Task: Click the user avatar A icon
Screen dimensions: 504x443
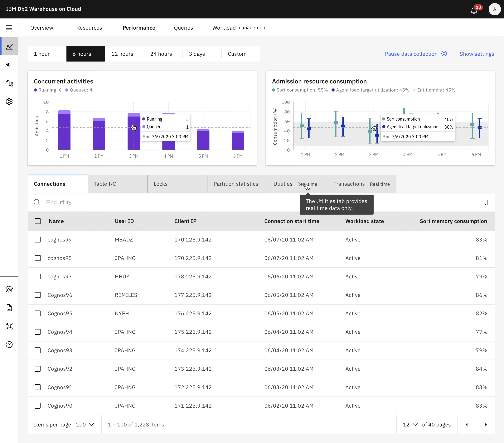Action: click(494, 9)
